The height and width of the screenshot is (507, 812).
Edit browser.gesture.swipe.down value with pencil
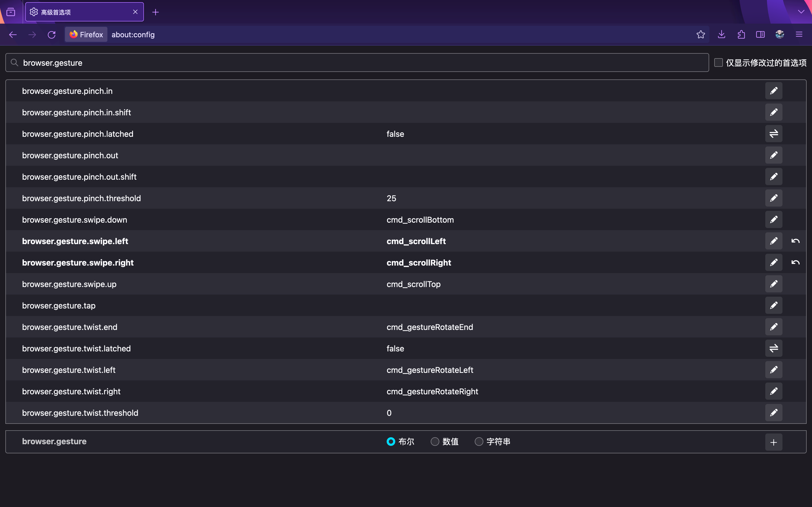coord(773,220)
